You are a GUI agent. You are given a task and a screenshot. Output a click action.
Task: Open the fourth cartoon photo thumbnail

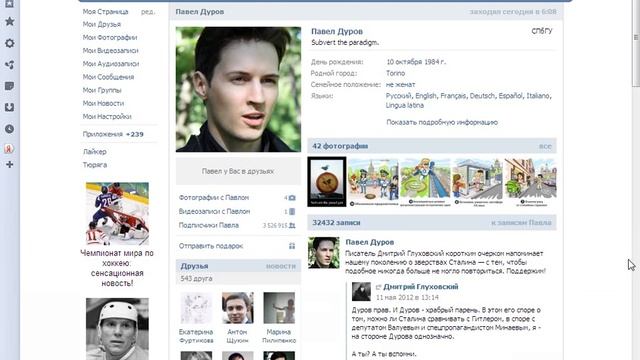[x=478, y=182]
